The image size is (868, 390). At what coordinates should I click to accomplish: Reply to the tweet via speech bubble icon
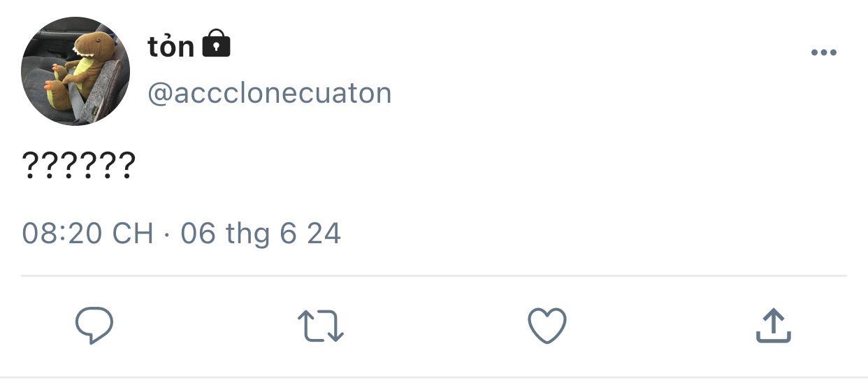click(94, 326)
